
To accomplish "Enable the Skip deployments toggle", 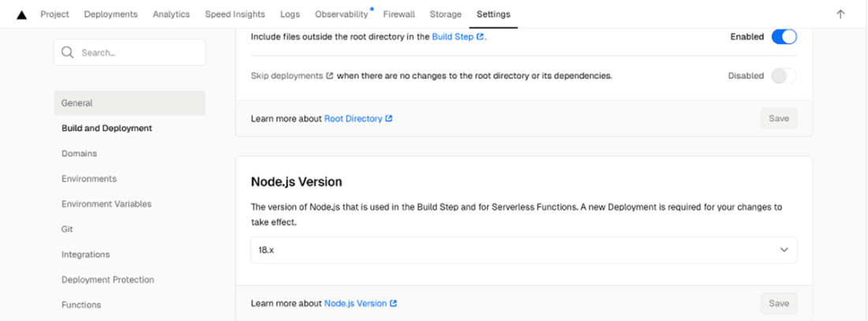I will click(x=784, y=77).
